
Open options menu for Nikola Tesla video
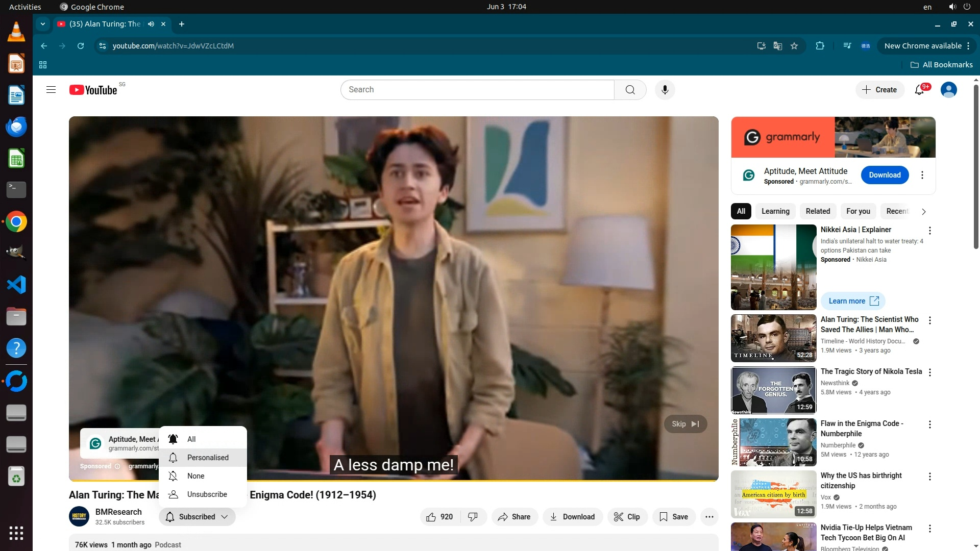(x=930, y=372)
